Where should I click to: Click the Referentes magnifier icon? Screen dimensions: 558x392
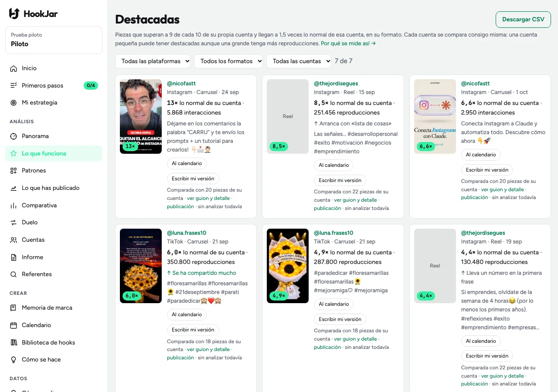pyautogui.click(x=14, y=274)
